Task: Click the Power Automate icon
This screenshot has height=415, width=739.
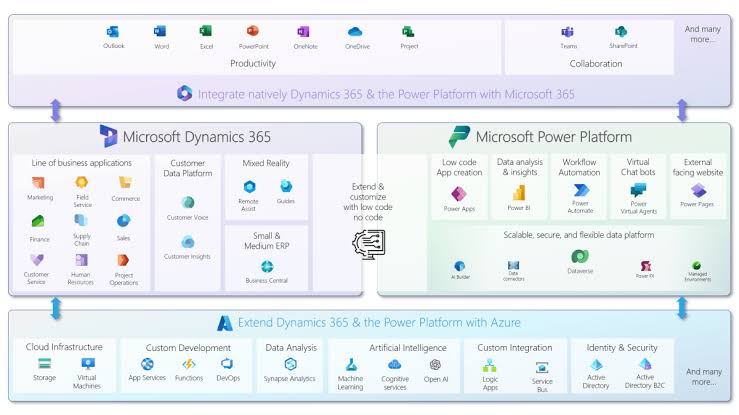Action: pyautogui.click(x=581, y=190)
